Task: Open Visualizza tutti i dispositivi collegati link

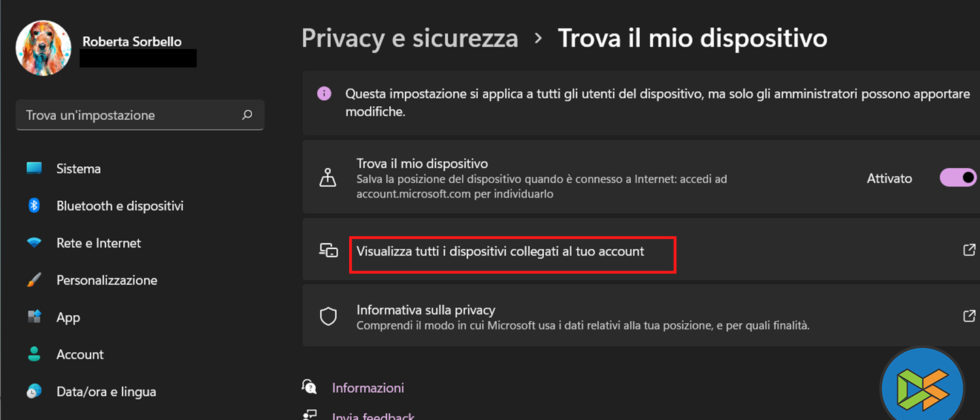Action: pyautogui.click(x=500, y=252)
